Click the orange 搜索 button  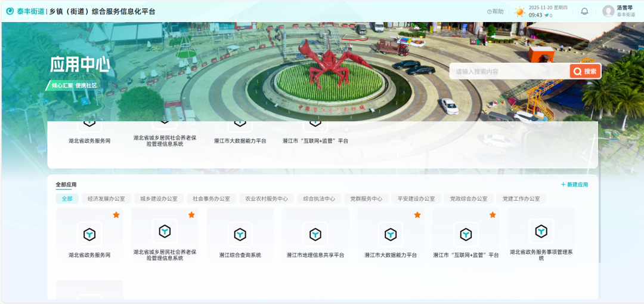(585, 72)
